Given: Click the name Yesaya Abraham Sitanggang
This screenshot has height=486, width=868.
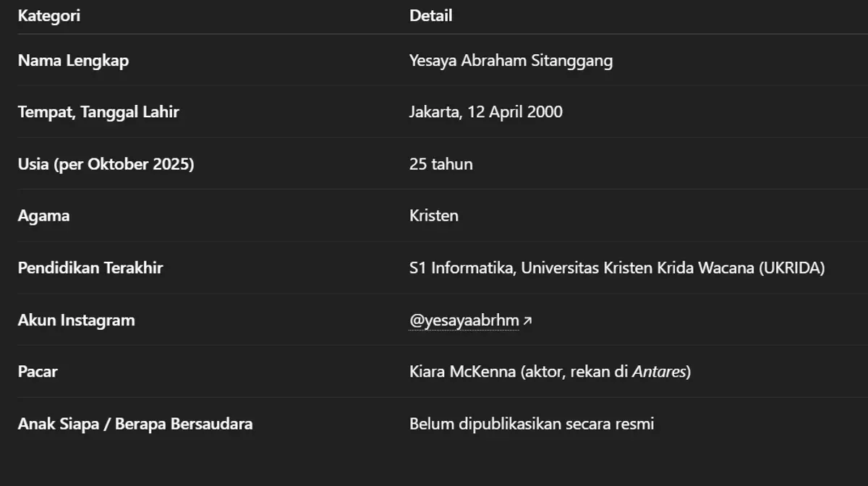Looking at the screenshot, I should point(511,60).
